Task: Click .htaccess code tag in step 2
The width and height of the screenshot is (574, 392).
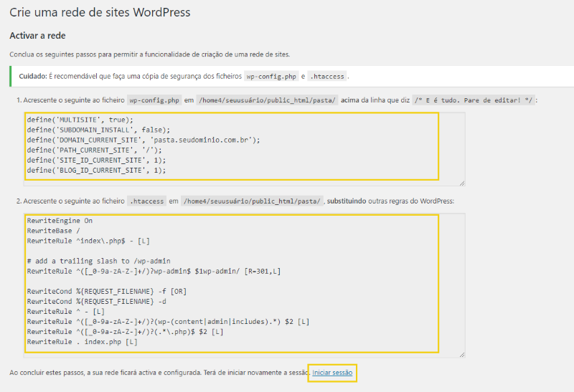Action: coord(147,201)
